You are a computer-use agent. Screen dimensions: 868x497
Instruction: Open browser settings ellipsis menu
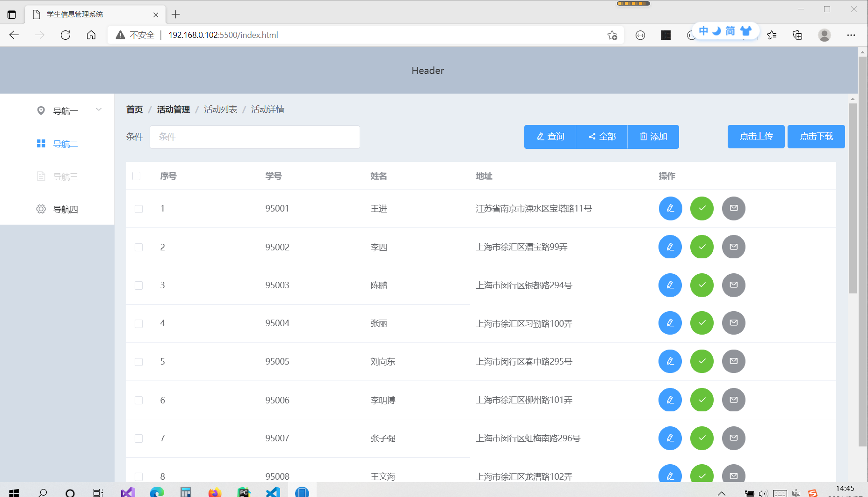point(851,35)
